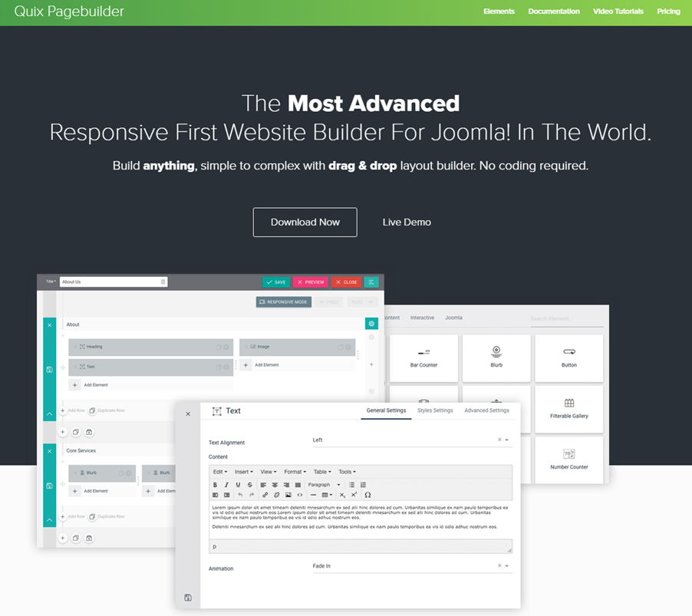Open the About section settings gear
The width and height of the screenshot is (692, 616).
click(371, 324)
